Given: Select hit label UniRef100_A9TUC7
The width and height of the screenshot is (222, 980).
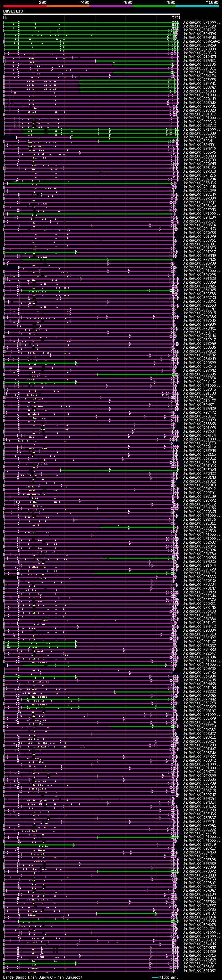Looking at the screenshot, I should tap(199, 114).
